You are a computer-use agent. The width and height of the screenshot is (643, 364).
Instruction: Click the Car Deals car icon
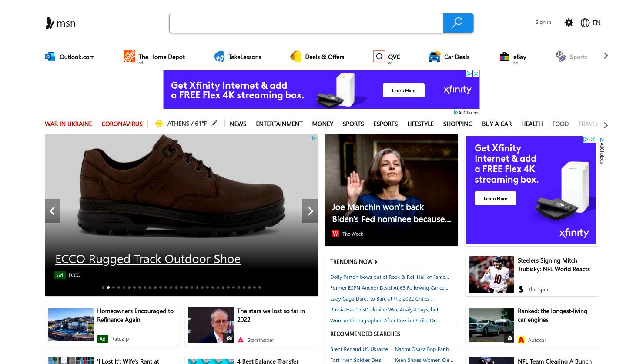coord(435,57)
